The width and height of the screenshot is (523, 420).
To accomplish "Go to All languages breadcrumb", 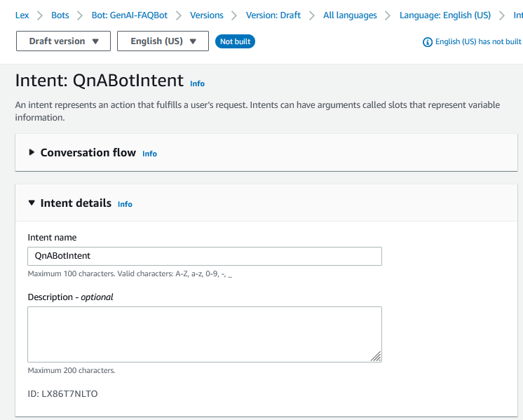I will tap(350, 15).
